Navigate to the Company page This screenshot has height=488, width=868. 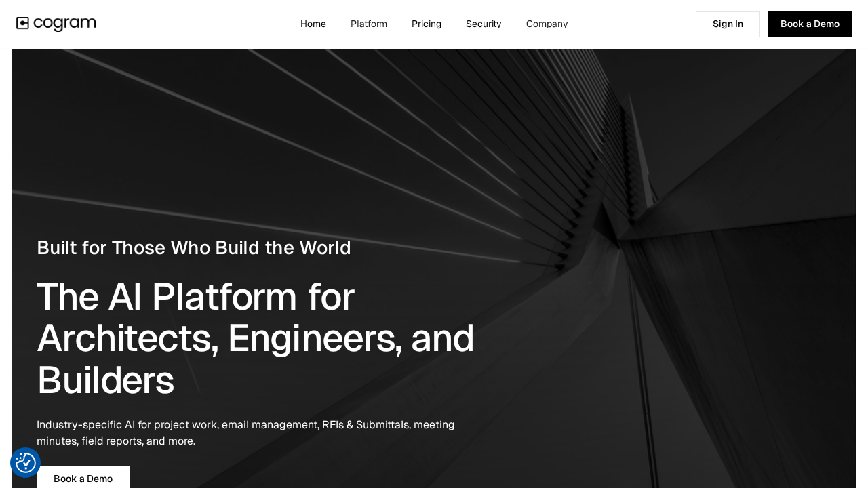click(547, 24)
